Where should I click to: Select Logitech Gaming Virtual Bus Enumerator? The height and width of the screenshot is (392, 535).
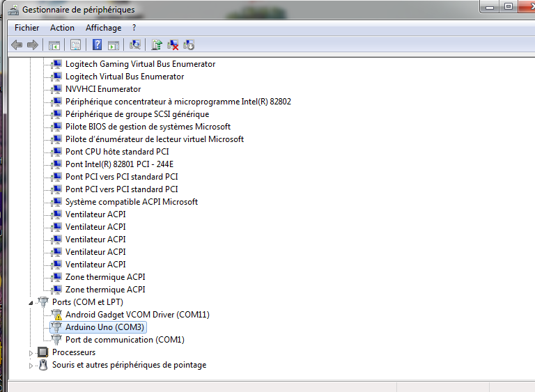point(140,64)
